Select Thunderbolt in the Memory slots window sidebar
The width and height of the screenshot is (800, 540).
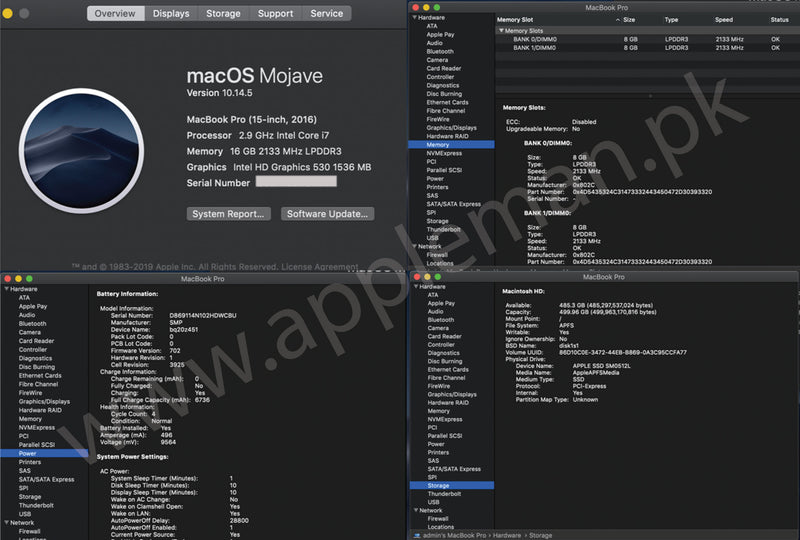pyautogui.click(x=443, y=230)
